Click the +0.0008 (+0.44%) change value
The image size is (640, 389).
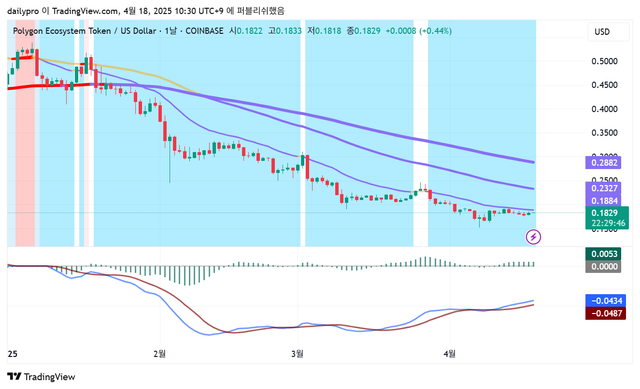click(x=418, y=31)
